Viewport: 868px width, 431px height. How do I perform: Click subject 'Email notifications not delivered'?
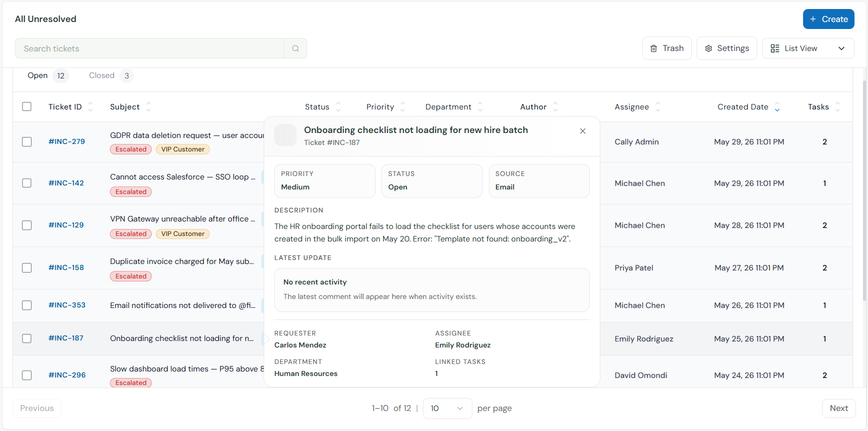(x=183, y=305)
